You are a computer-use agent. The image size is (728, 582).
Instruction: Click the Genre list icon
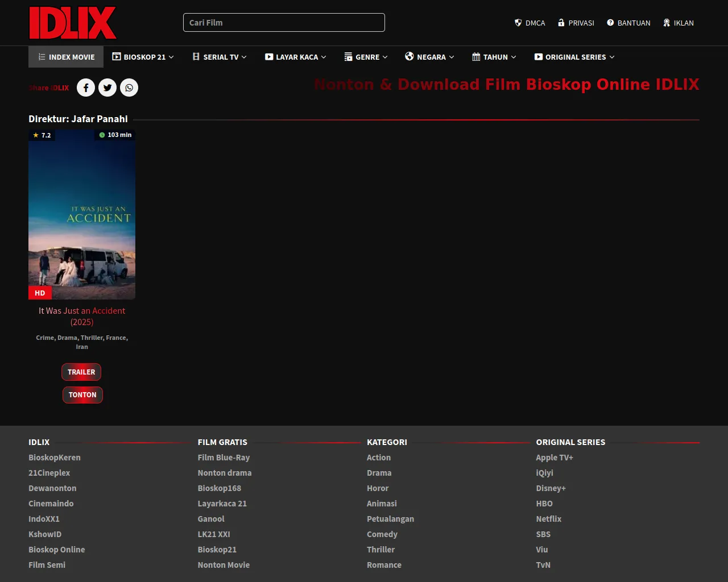(x=349, y=57)
